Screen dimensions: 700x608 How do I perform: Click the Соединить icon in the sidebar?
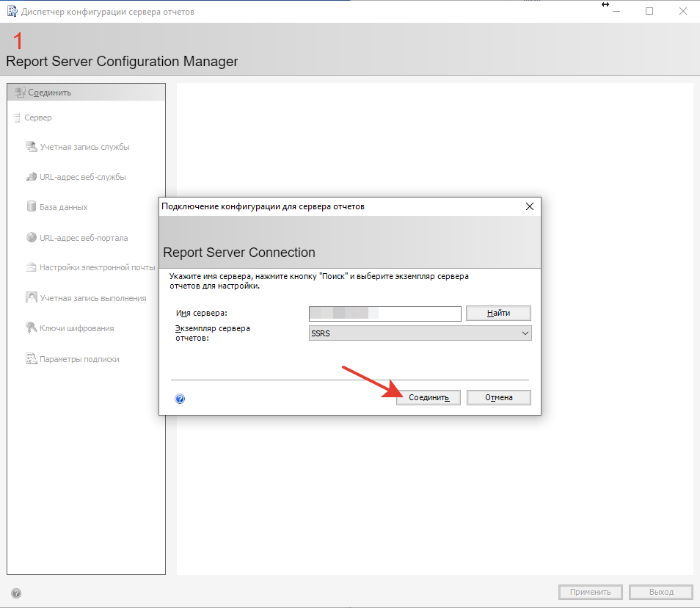pyautogui.click(x=20, y=93)
